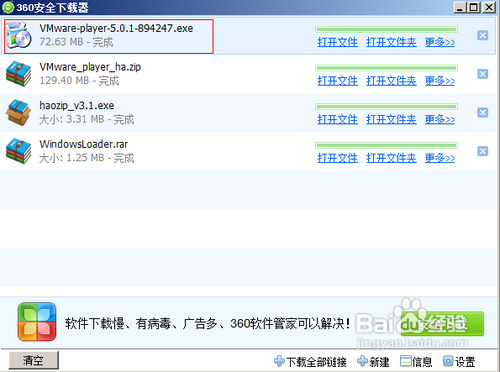This screenshot has height=372, width=500.
Task: Select the file name WindowsLoader.rar
Action: click(x=84, y=144)
